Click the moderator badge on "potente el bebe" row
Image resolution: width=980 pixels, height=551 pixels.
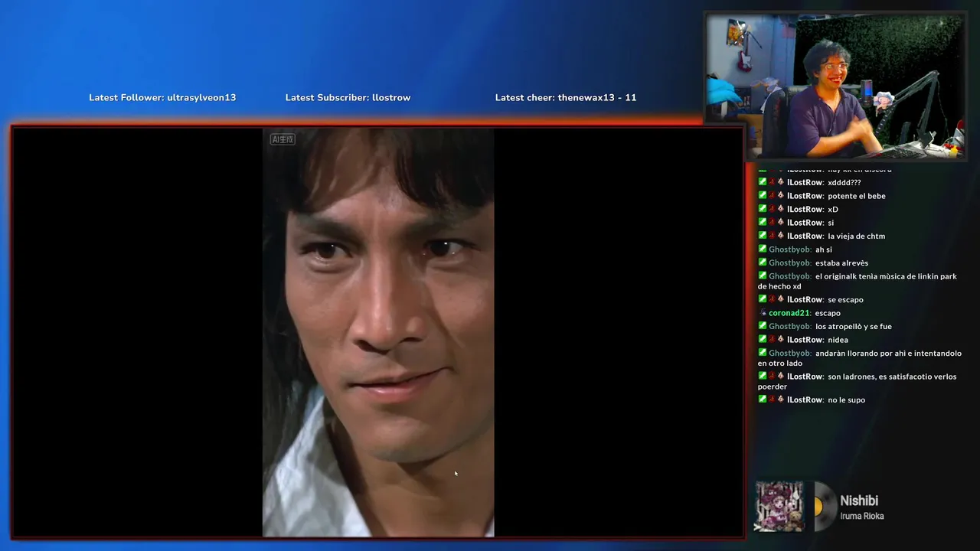point(763,195)
